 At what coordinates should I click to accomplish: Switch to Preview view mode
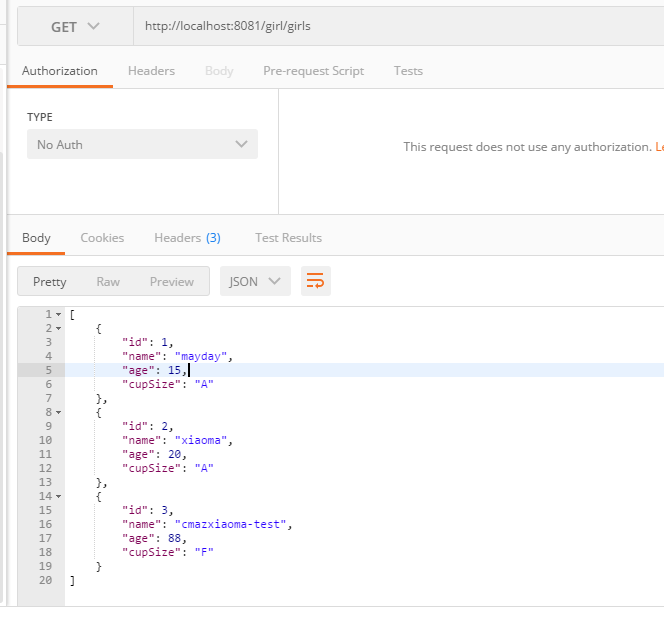(172, 282)
